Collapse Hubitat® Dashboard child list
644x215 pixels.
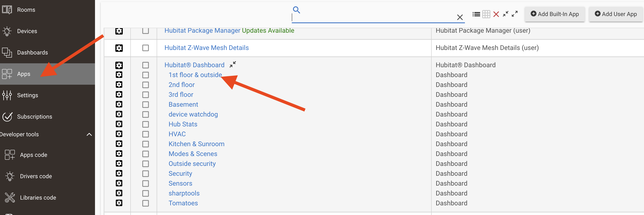pos(233,65)
